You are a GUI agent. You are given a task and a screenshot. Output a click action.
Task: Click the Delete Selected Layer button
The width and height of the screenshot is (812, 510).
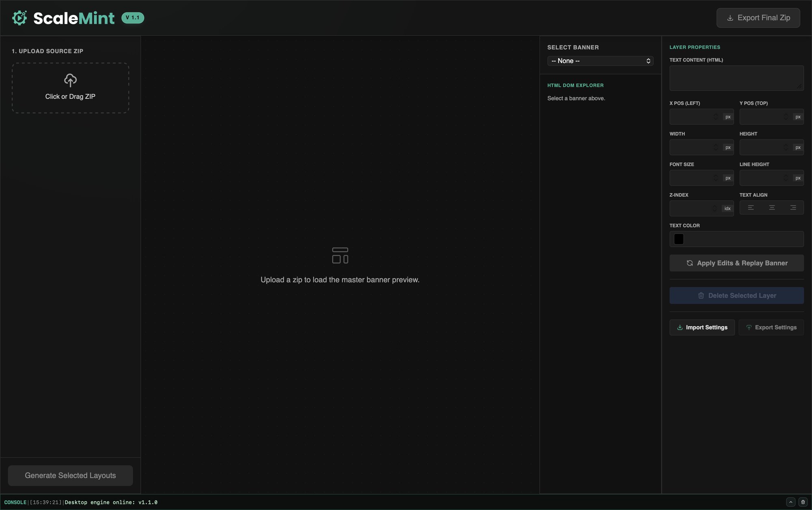[736, 295]
